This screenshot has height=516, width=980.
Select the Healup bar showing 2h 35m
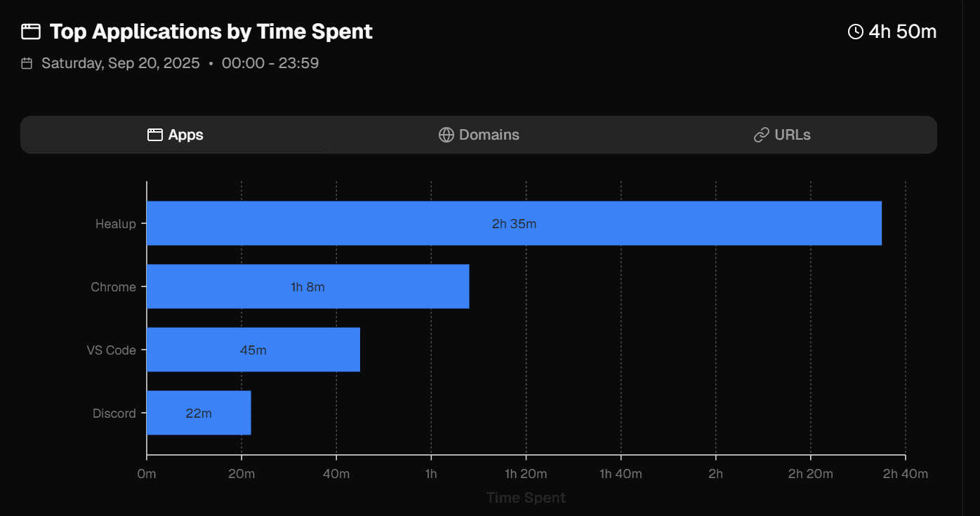point(514,224)
